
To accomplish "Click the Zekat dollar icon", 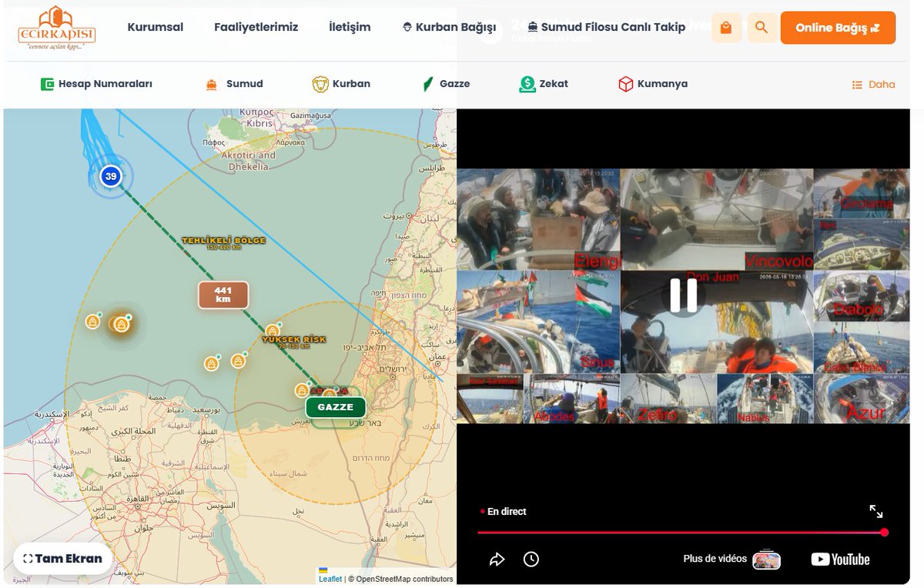I will pos(527,84).
